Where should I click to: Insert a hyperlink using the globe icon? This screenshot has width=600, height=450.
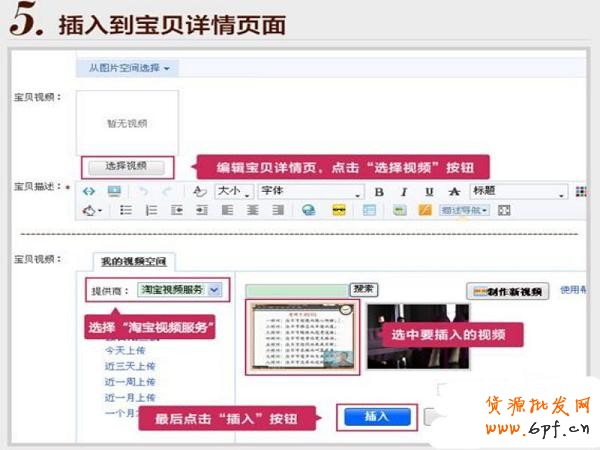pyautogui.click(x=308, y=211)
